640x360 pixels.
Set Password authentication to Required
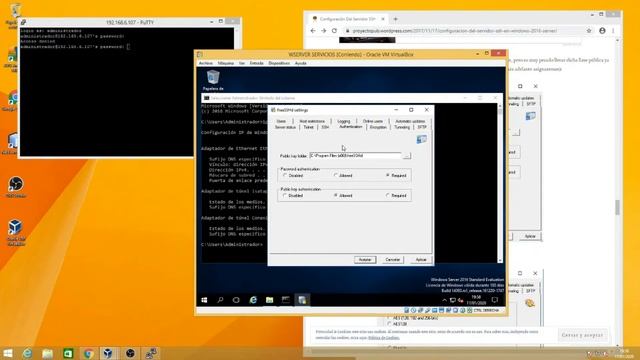tap(388, 176)
